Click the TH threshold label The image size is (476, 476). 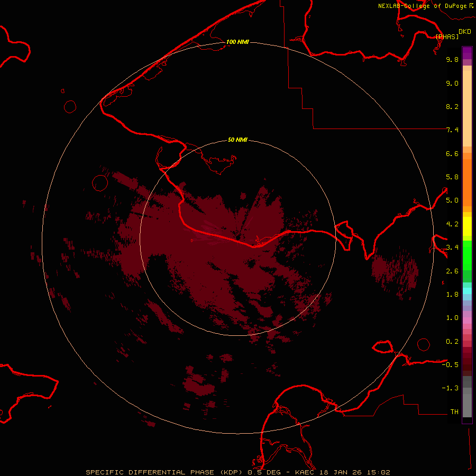pos(454,412)
